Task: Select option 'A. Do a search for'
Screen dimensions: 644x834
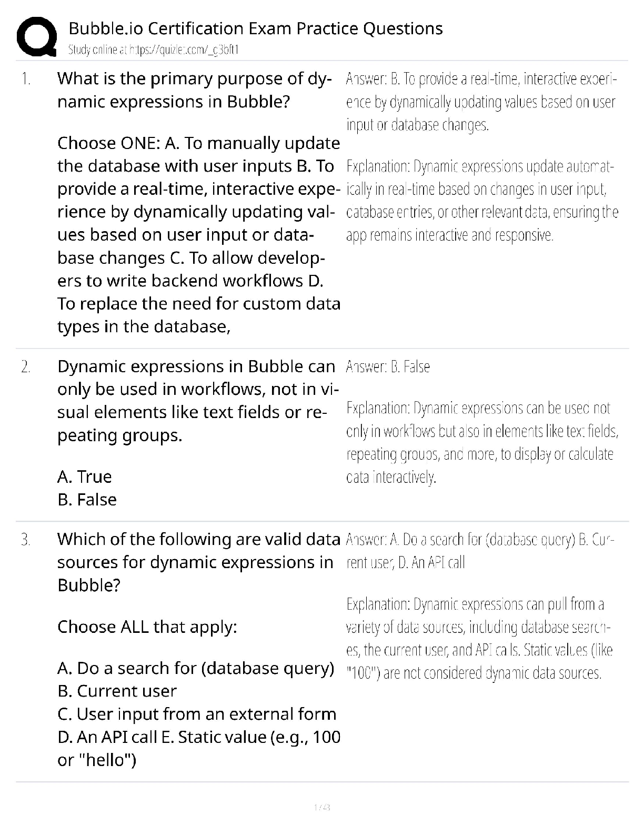Action: click(196, 668)
